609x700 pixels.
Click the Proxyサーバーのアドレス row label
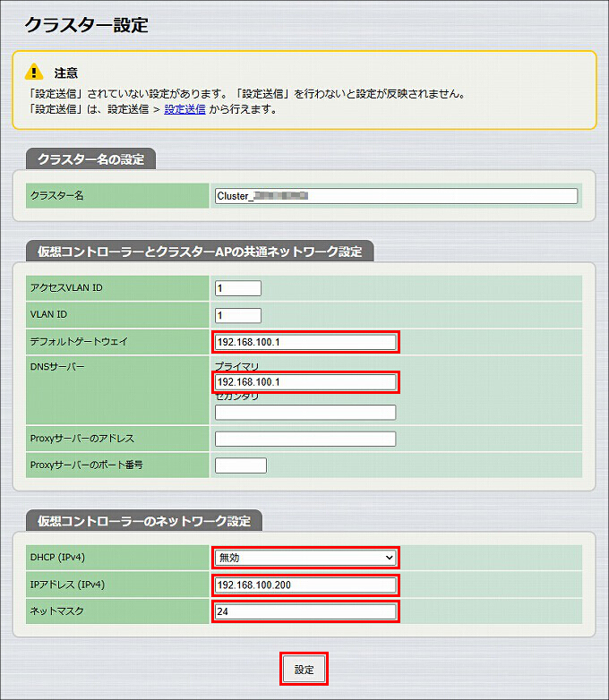(81, 439)
